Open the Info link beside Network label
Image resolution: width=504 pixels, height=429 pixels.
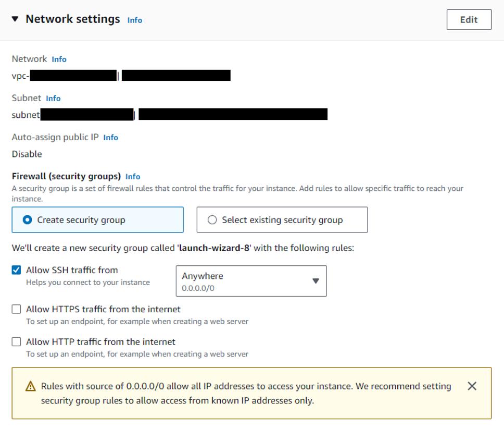(x=59, y=59)
